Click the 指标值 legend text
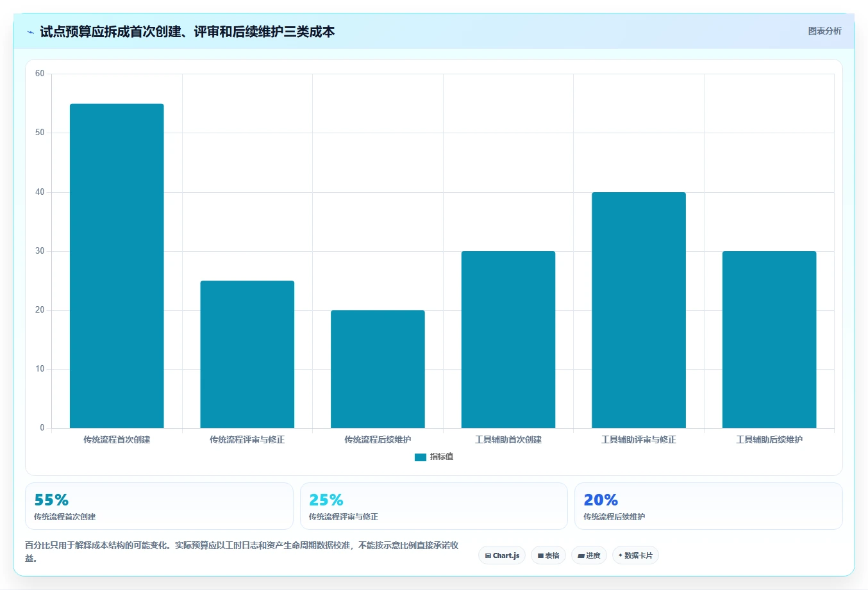Viewport: 868px width, 590px height. 442,457
